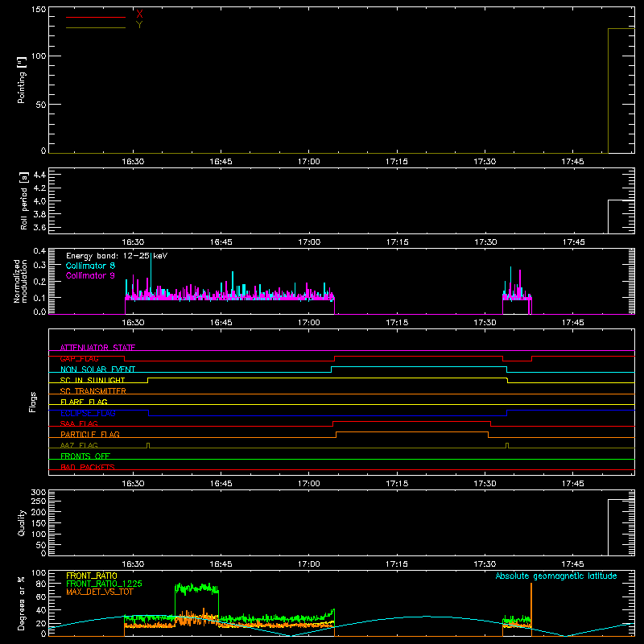This screenshot has width=644, height=644.
Task: Select the 'Collimator 9' legend label
Action: point(90,275)
